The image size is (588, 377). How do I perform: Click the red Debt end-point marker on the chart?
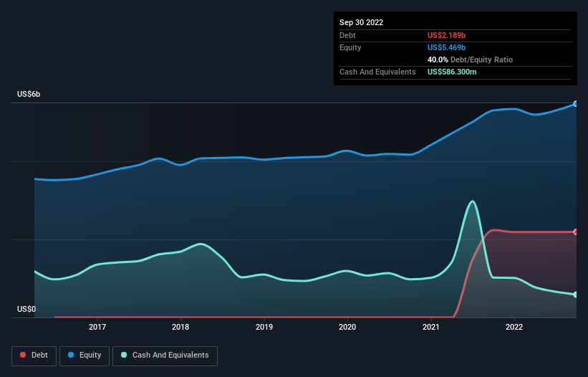[576, 232]
